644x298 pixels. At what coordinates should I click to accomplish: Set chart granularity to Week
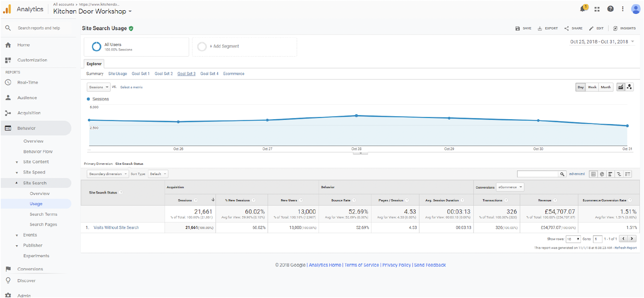click(592, 87)
